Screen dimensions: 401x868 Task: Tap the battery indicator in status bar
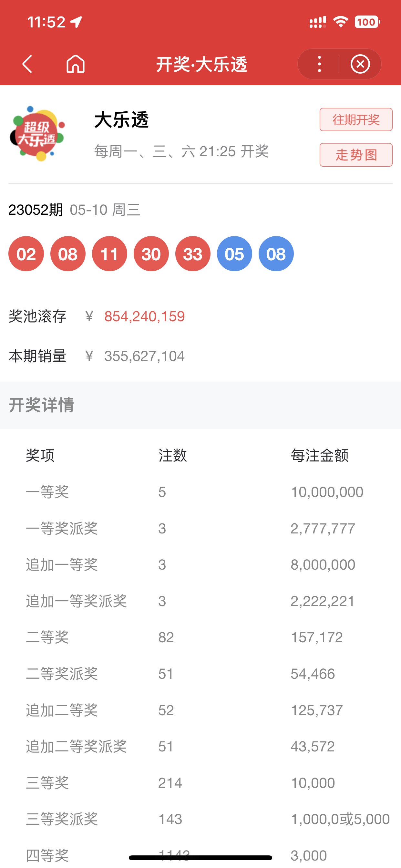click(367, 22)
